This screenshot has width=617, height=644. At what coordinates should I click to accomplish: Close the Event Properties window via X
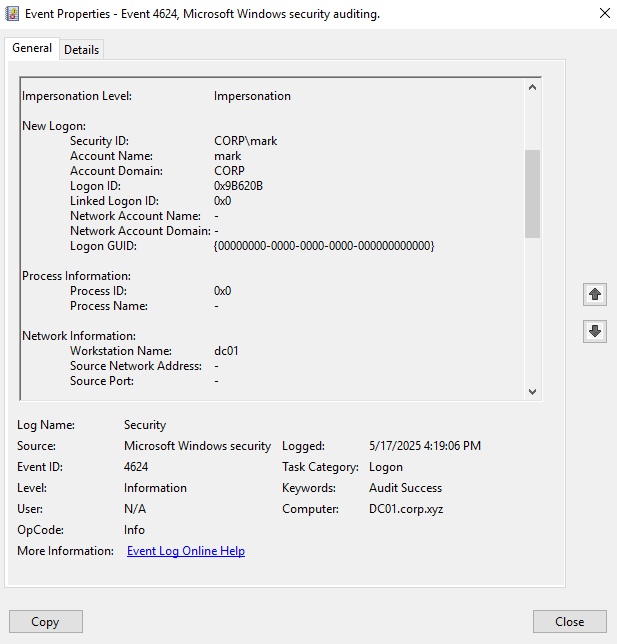tap(604, 13)
